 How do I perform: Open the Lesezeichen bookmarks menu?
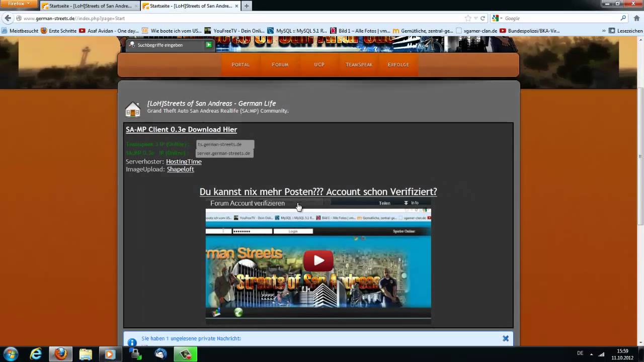[x=625, y=31]
